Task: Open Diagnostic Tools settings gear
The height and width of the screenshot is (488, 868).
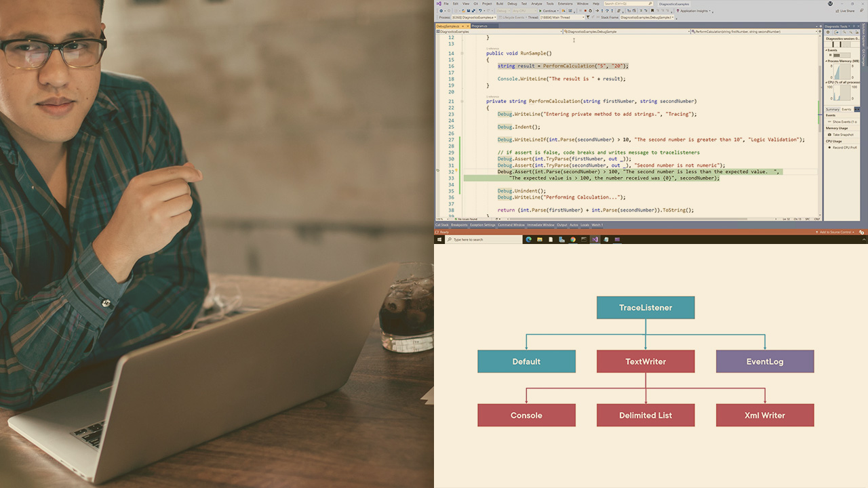Action: [x=828, y=32]
